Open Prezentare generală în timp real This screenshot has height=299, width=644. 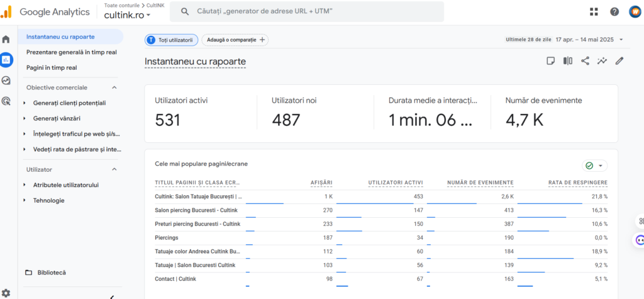pyautogui.click(x=71, y=52)
